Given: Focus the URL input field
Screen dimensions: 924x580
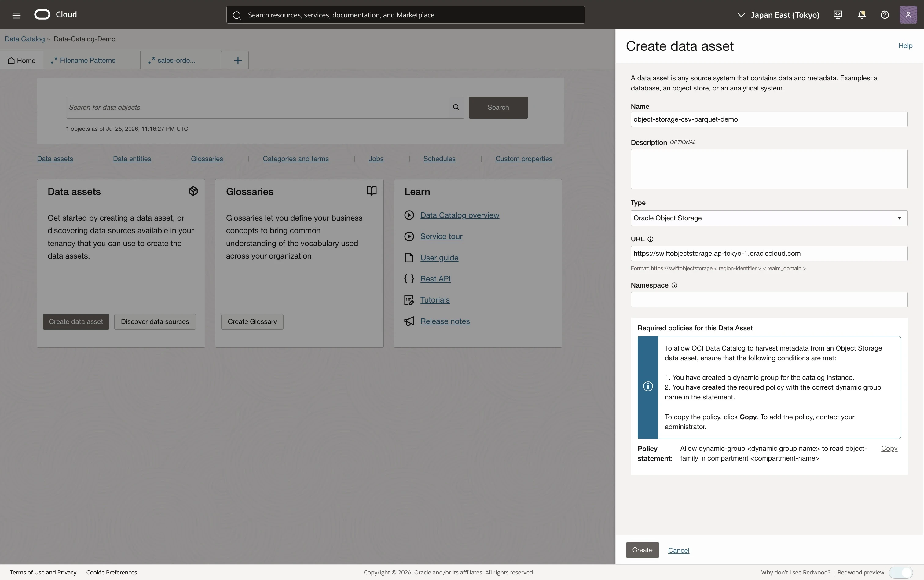Looking at the screenshot, I should pyautogui.click(x=769, y=254).
